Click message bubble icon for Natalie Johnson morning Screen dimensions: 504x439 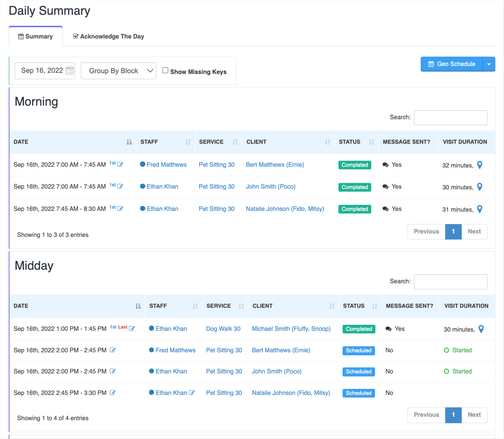coord(385,209)
